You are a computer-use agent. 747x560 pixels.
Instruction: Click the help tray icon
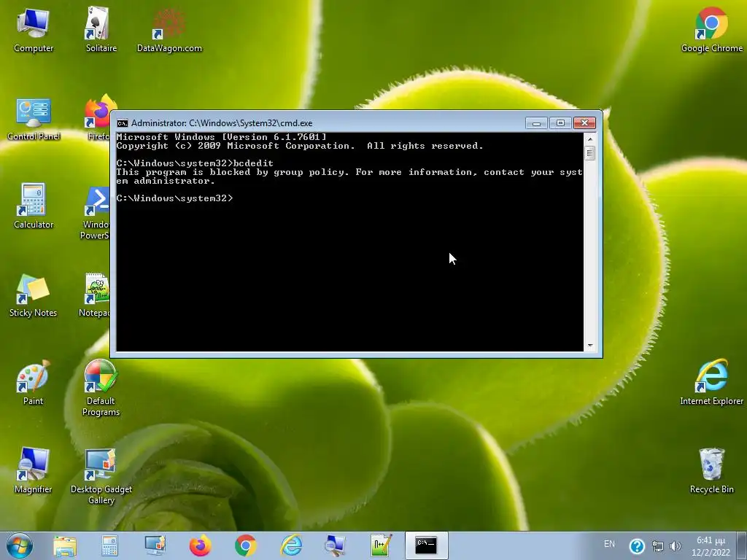[636, 546]
